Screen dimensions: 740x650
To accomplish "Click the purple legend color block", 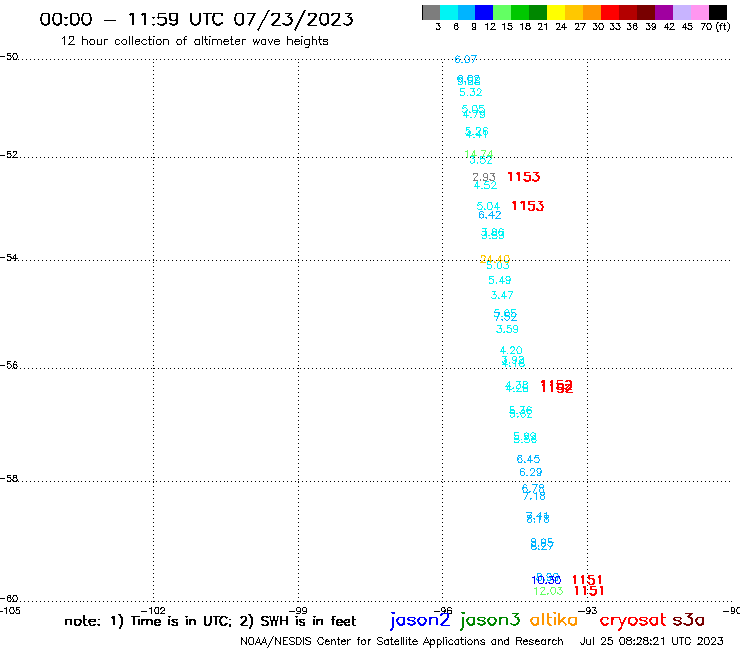I will [664, 12].
